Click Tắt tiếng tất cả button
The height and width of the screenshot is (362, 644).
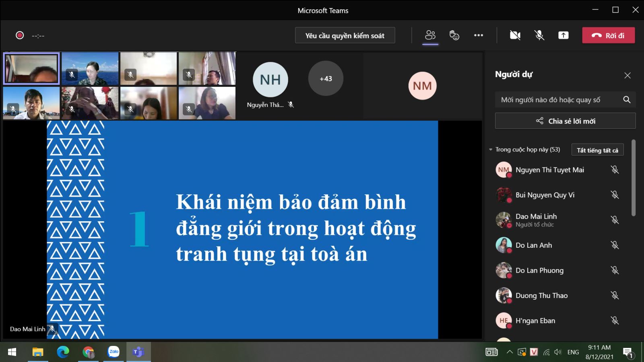point(597,150)
